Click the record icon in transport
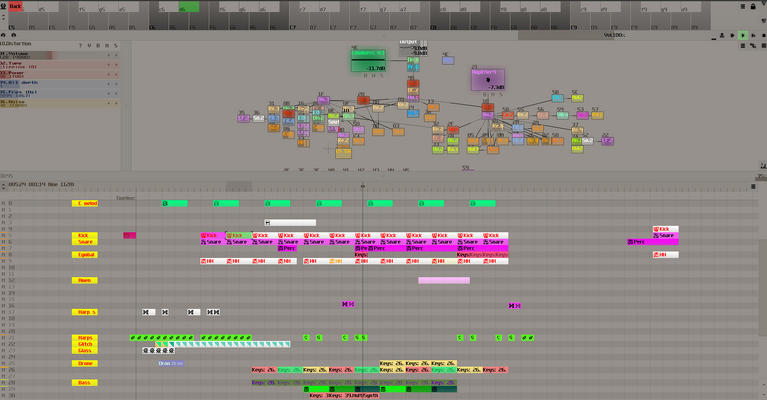 (x=722, y=35)
